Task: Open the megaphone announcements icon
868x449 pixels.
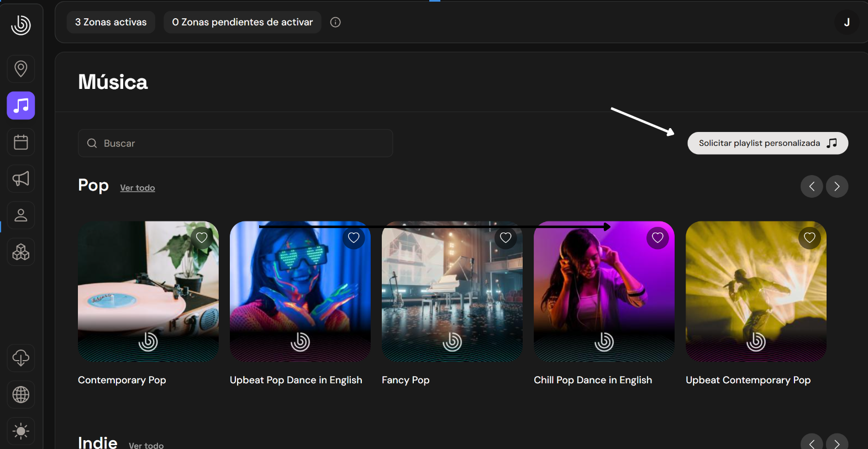Action: (x=21, y=179)
